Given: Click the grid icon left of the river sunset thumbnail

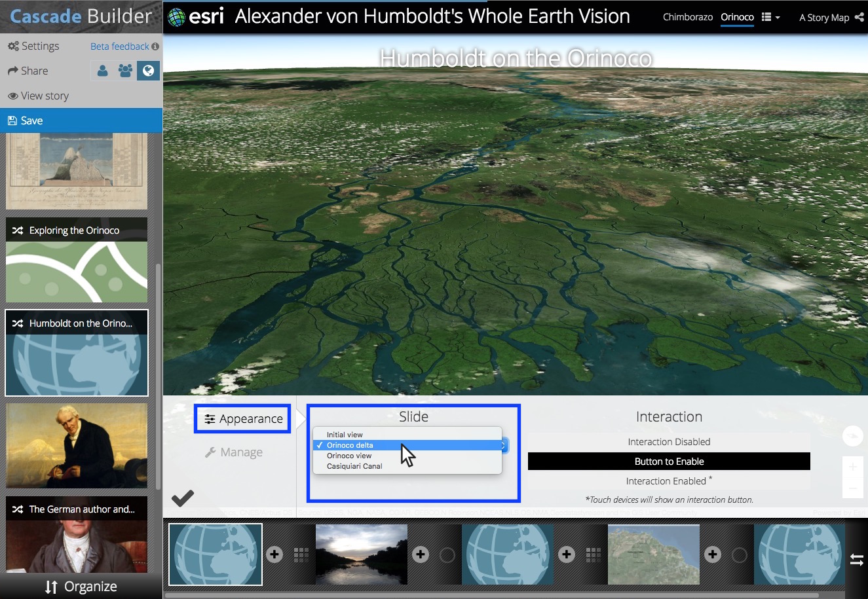Looking at the screenshot, I should click(301, 554).
